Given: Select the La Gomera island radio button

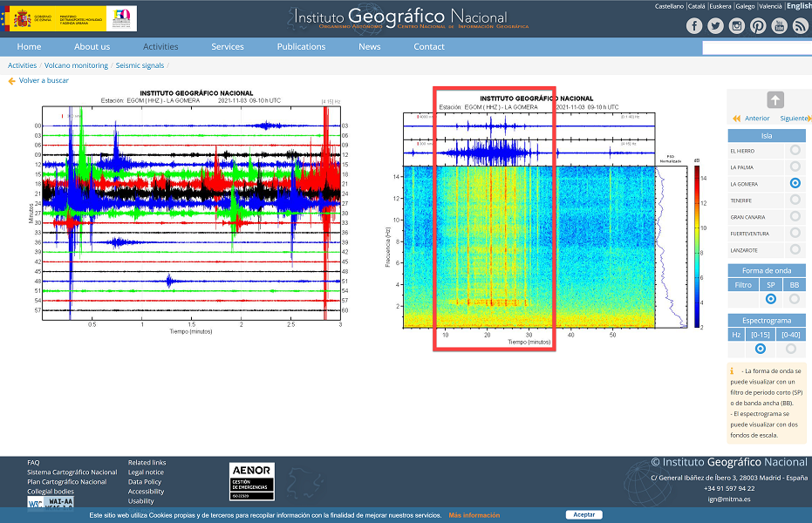Looking at the screenshot, I should [795, 183].
